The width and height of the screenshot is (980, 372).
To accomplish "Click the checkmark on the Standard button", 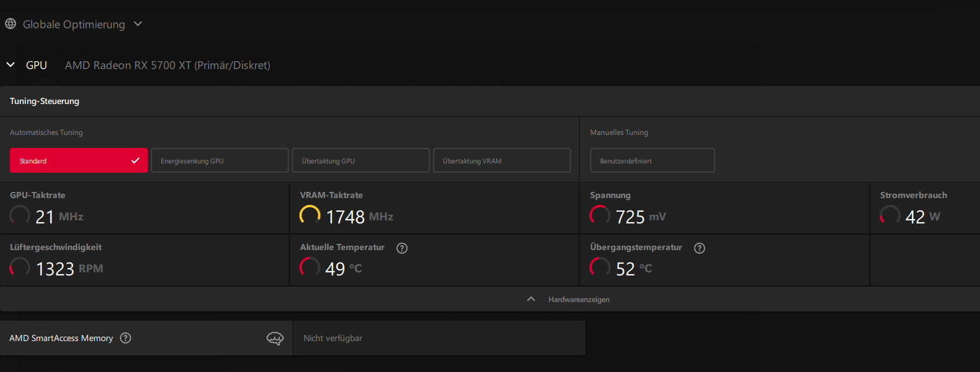I will tap(135, 160).
